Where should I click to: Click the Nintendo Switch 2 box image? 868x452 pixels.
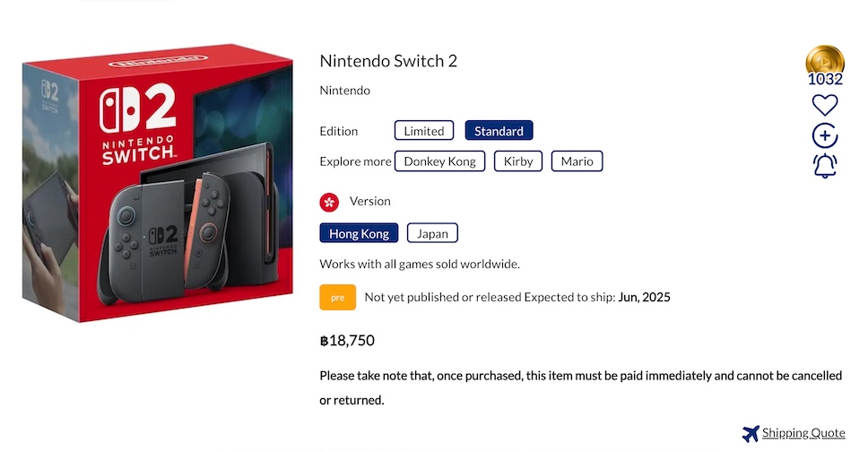click(x=158, y=183)
